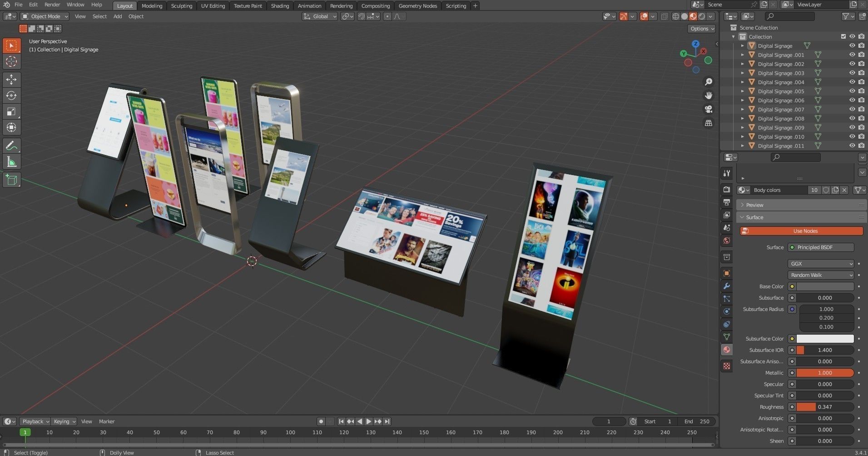Viewport: 868px width, 456px height.
Task: Toggle viewport overlays on or off
Action: 644,16
